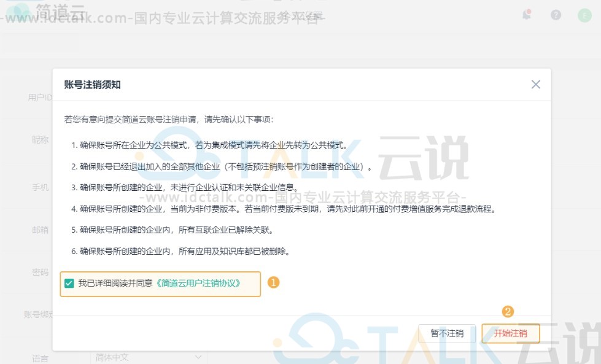Click notice item 3 about 企业认证

(x=185, y=187)
